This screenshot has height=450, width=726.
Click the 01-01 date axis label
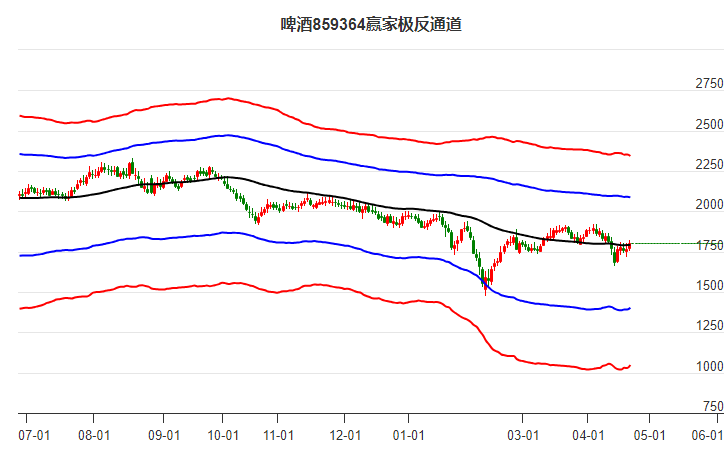point(408,436)
